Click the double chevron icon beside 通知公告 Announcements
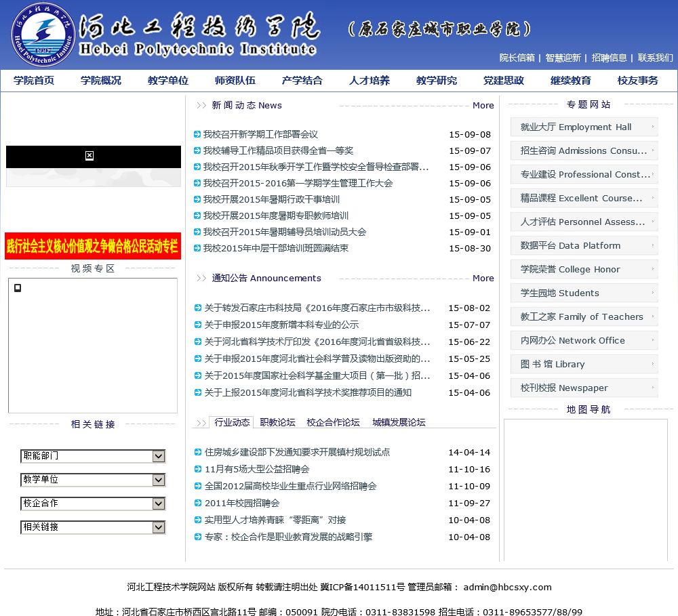This screenshot has width=678, height=616. coord(201,279)
